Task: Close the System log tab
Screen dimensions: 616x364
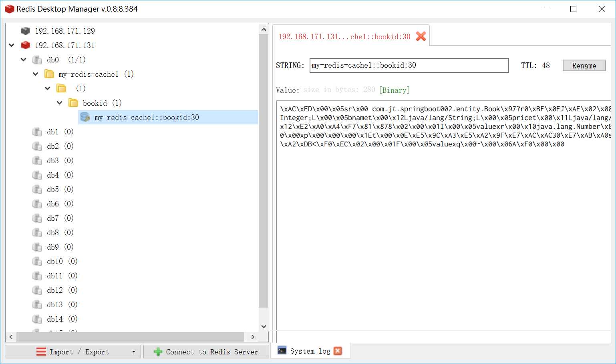Action: pos(338,351)
